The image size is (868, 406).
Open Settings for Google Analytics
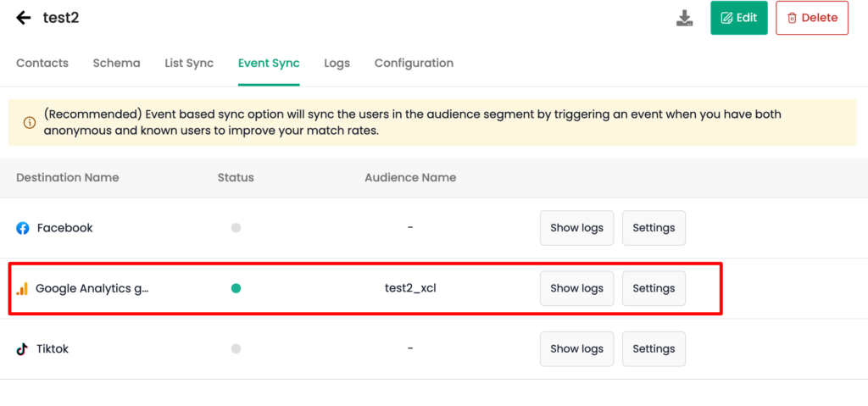[x=654, y=288]
